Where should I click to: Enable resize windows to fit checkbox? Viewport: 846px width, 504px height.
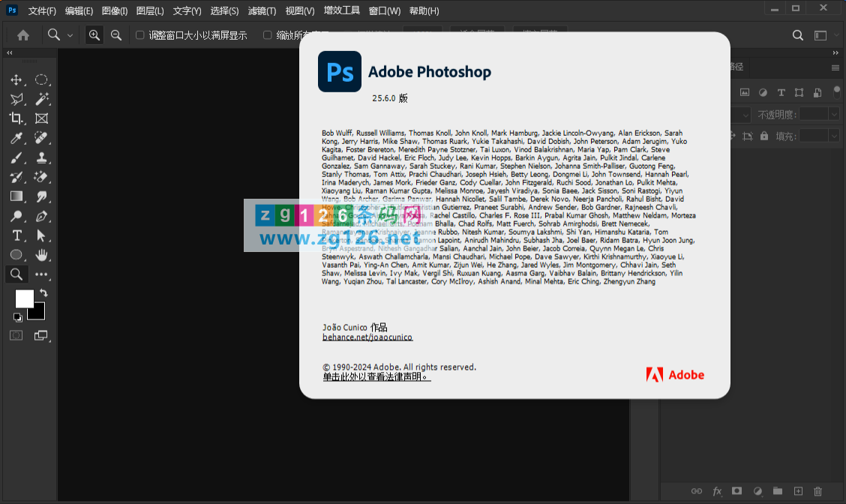(x=139, y=35)
